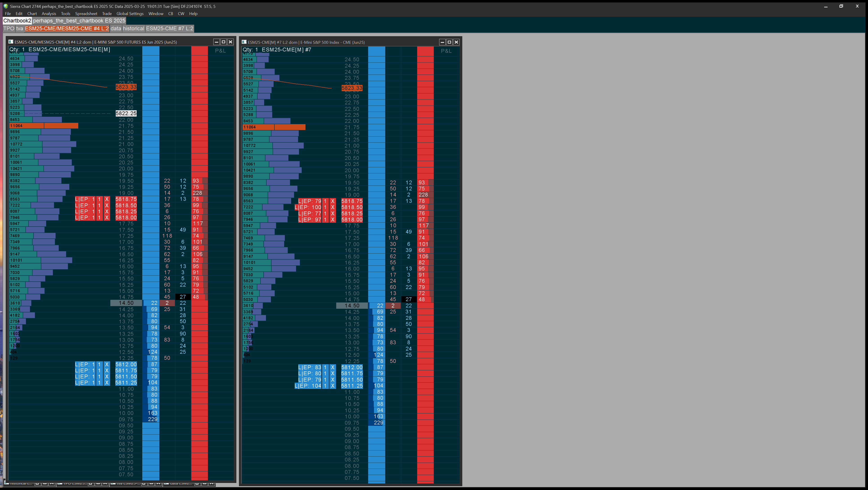Click the Sierra Chart application icon

click(x=5, y=6)
